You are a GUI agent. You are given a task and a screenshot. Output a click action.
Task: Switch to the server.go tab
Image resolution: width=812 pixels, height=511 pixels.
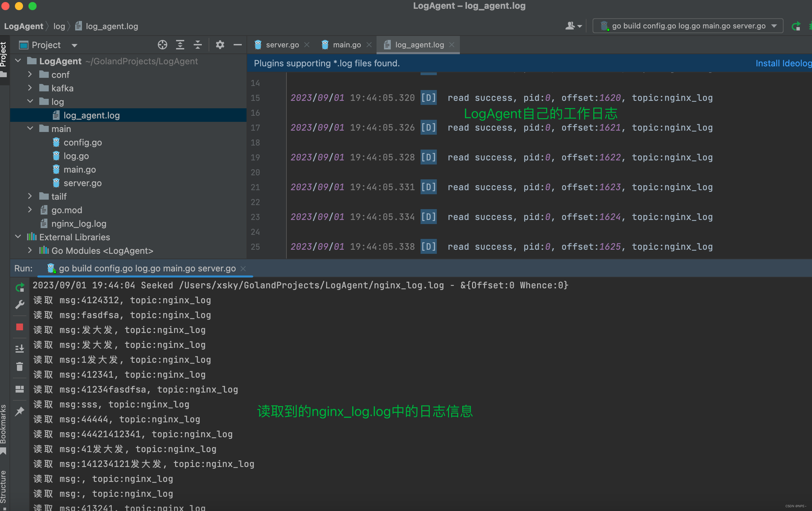tap(282, 44)
